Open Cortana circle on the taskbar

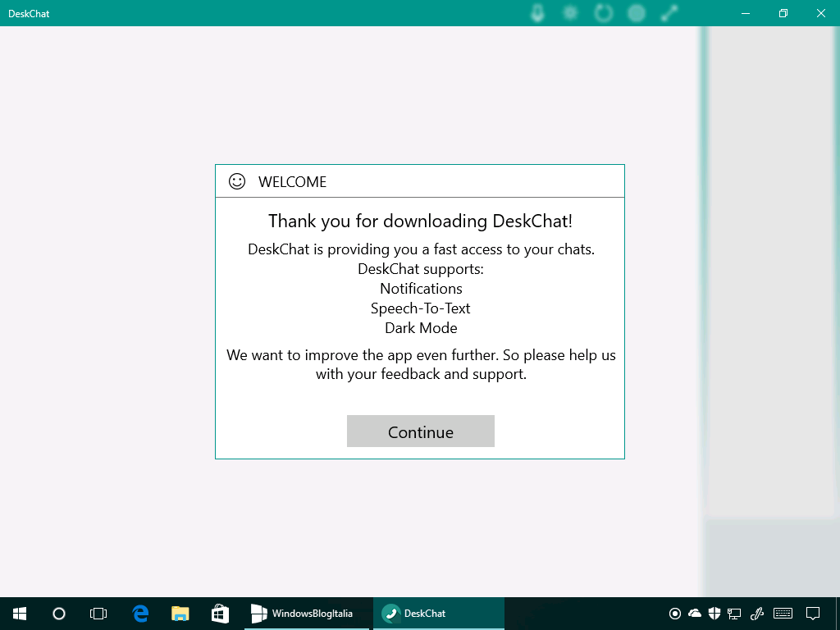(59, 614)
